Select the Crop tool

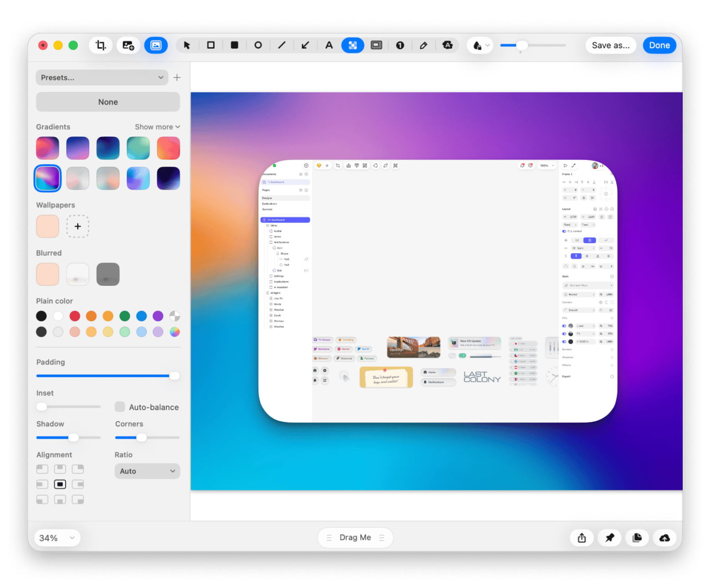[101, 46]
